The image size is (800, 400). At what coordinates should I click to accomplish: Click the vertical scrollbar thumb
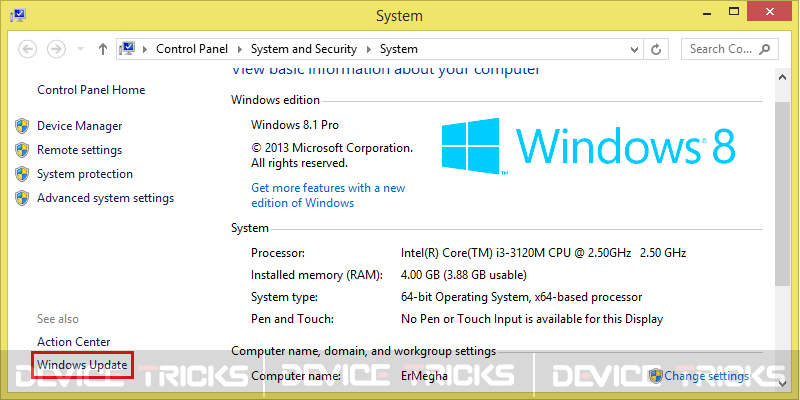click(x=782, y=193)
